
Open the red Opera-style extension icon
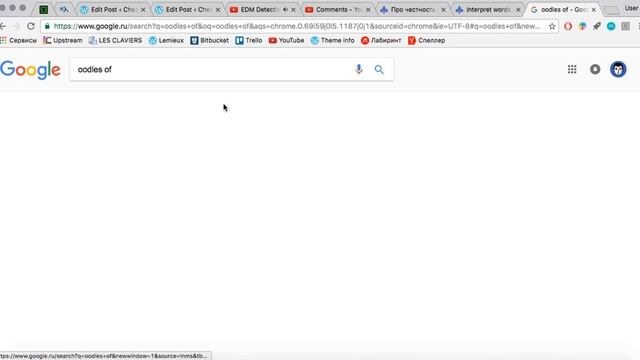click(x=568, y=26)
